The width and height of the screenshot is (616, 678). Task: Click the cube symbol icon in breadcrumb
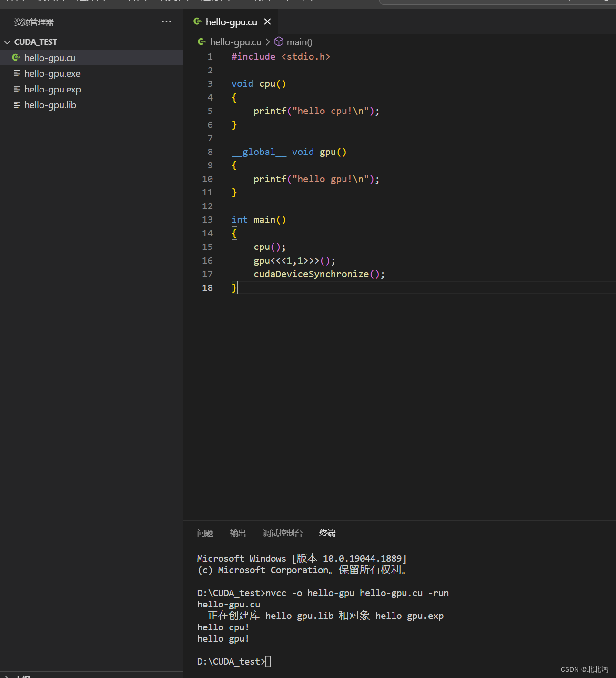click(x=279, y=42)
